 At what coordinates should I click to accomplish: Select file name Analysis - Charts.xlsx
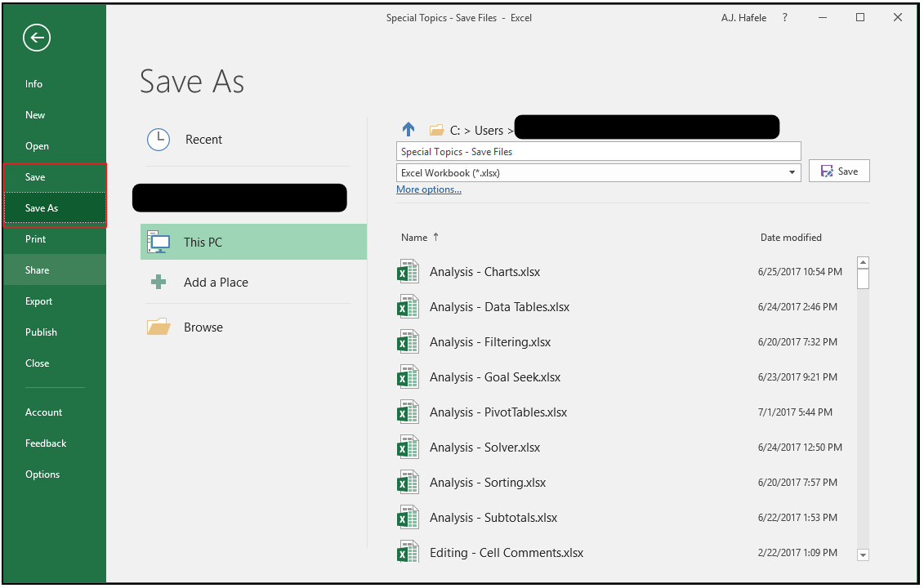[x=485, y=272]
